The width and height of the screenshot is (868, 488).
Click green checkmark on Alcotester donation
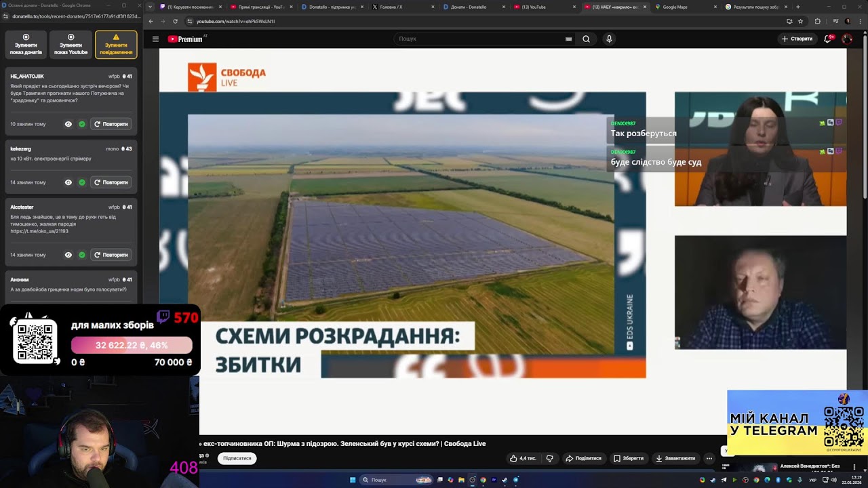[82, 255]
